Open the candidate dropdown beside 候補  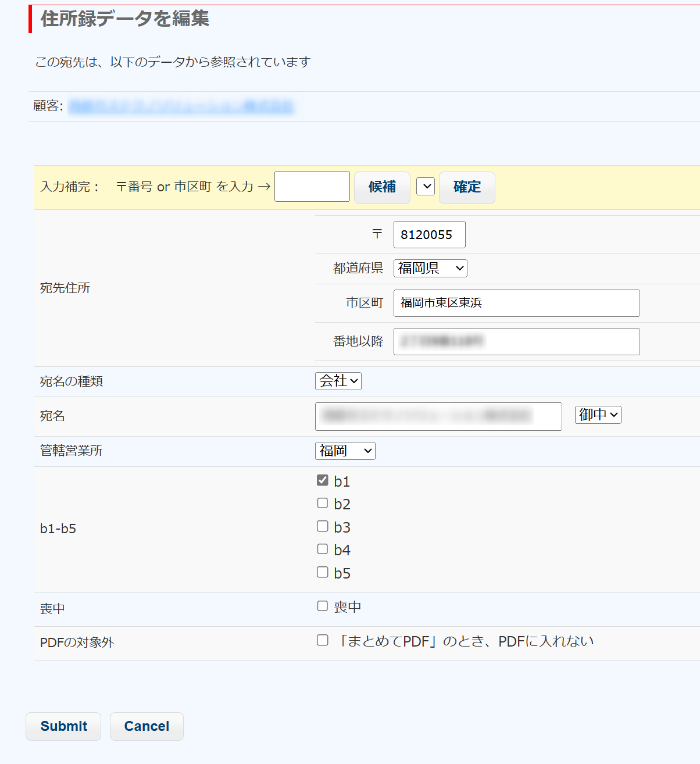426,187
